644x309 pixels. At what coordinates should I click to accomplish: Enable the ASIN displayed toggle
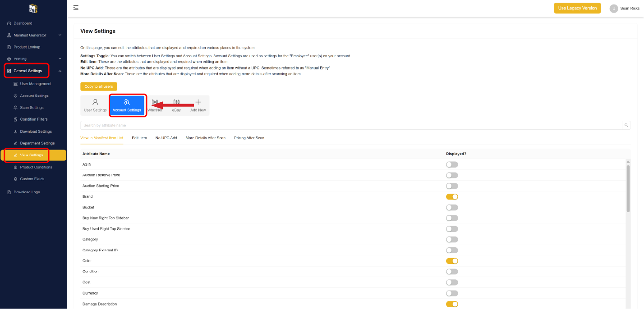(452, 164)
